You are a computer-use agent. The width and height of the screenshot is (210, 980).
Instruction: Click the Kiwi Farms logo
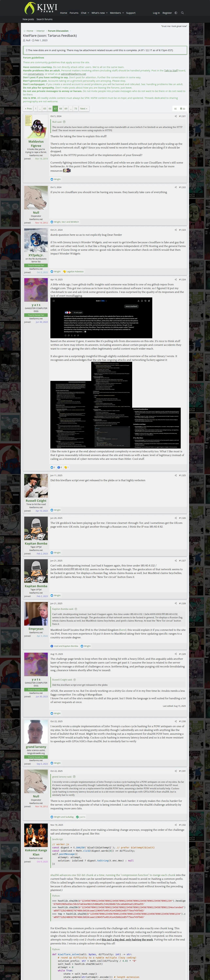[40, 8]
